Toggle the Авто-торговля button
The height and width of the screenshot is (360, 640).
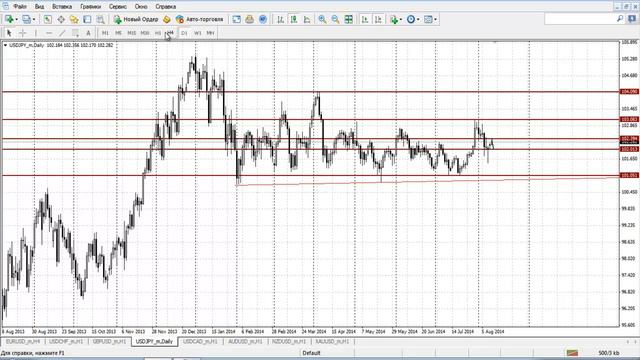(200, 19)
